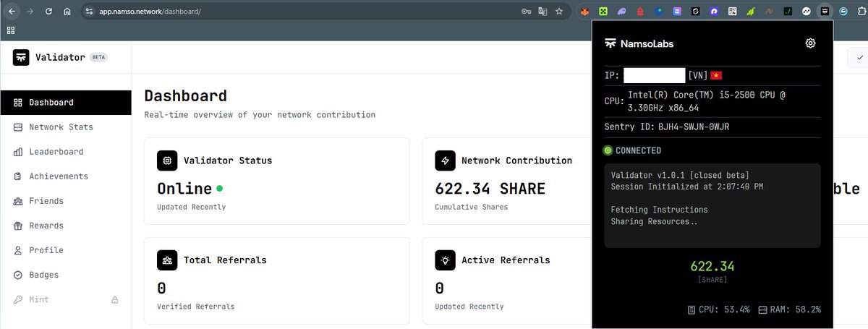Click the Network Stats server icon
Image resolution: width=868 pixels, height=329 pixels.
pos(18,127)
